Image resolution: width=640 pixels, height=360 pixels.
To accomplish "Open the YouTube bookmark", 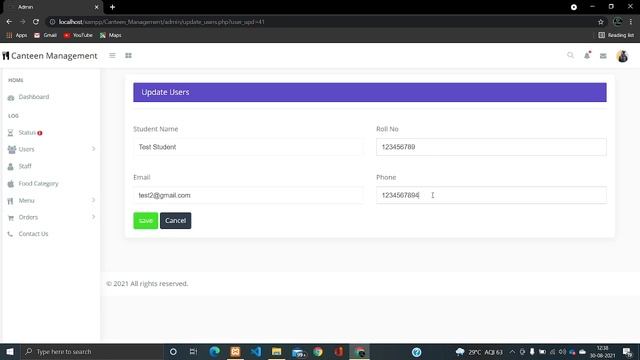I will coord(78,35).
